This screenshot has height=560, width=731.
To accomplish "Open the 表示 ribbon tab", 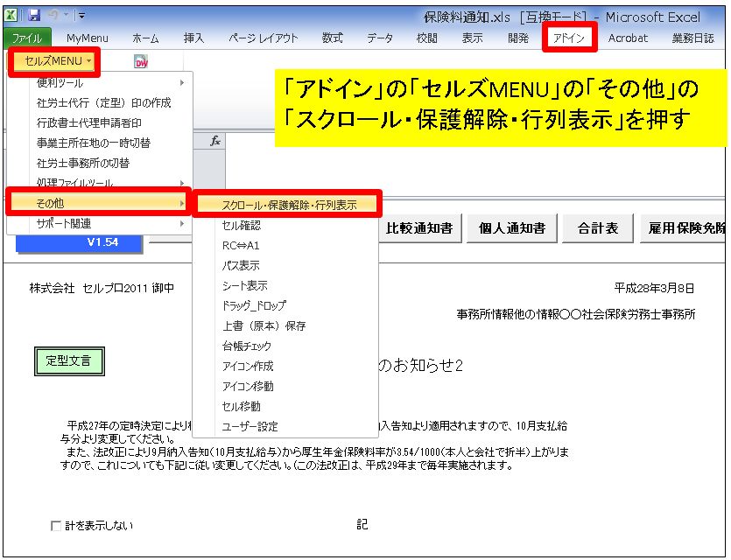I will [472, 38].
